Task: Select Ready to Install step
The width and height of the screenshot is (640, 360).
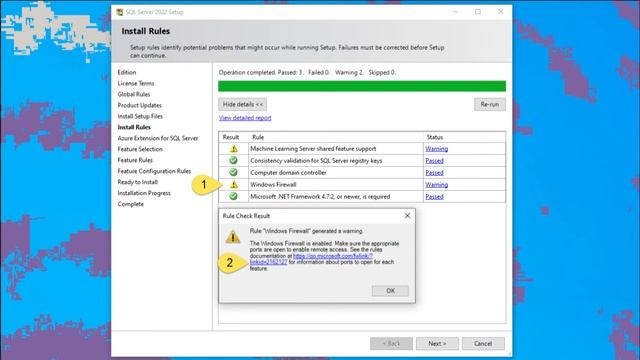Action: pyautogui.click(x=138, y=182)
